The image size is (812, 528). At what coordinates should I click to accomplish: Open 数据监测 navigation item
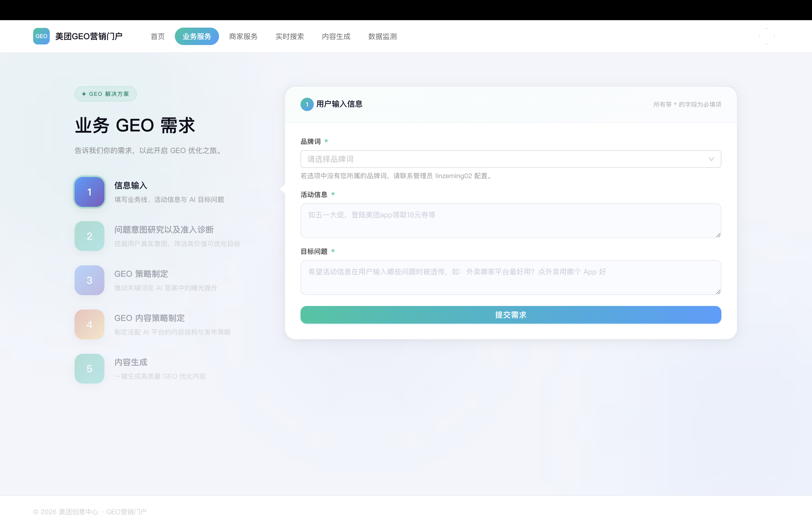[x=383, y=36]
